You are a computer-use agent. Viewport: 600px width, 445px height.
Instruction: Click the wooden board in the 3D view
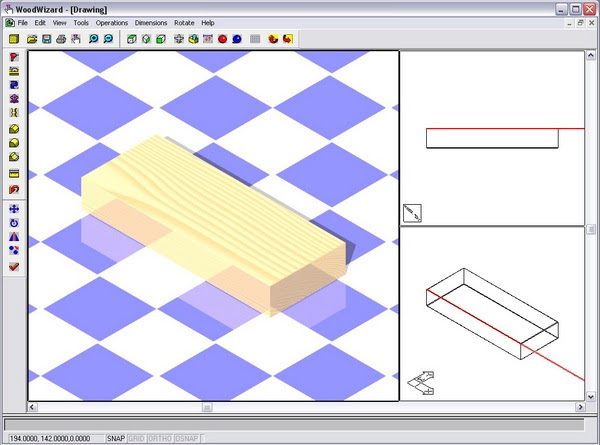pyautogui.click(x=214, y=226)
